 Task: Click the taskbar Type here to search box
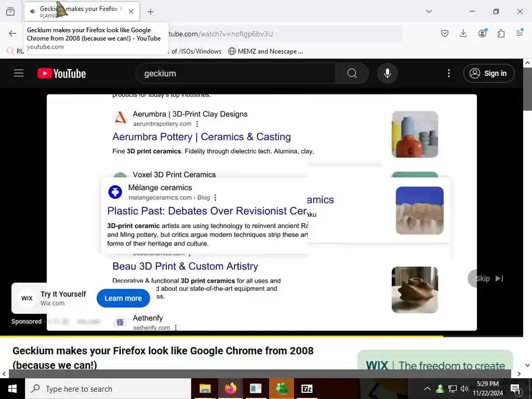[108, 389]
